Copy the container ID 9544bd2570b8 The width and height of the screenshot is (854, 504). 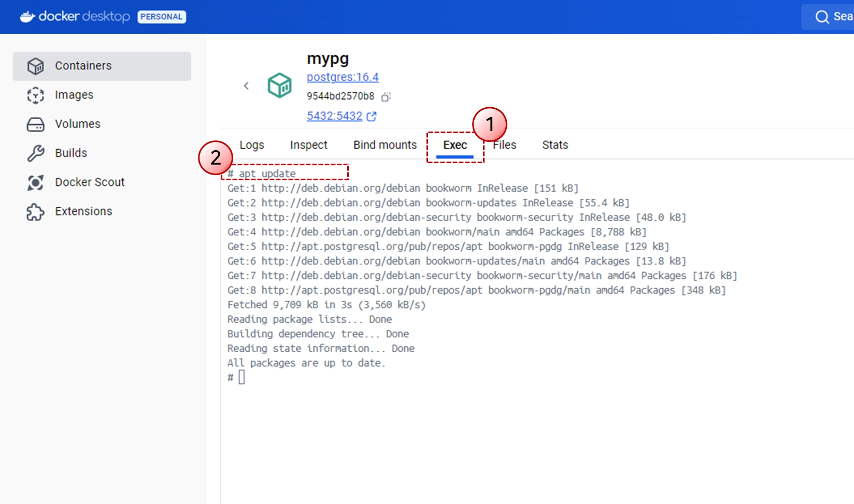386,97
